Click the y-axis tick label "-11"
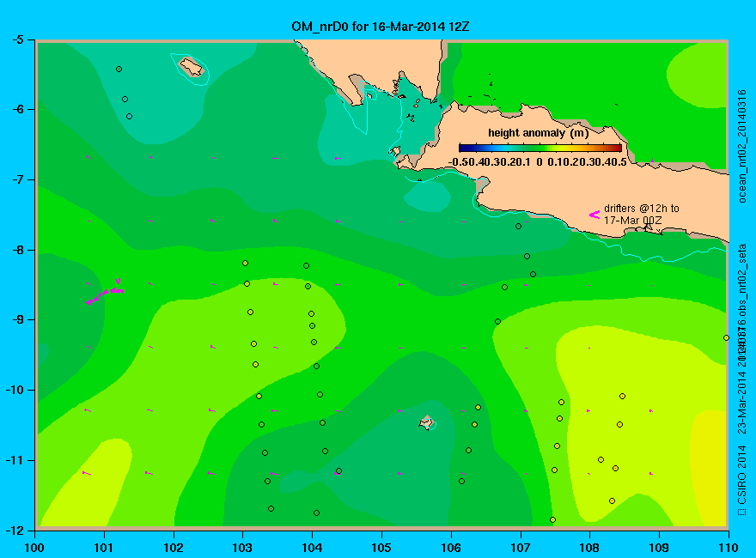 (x=15, y=459)
